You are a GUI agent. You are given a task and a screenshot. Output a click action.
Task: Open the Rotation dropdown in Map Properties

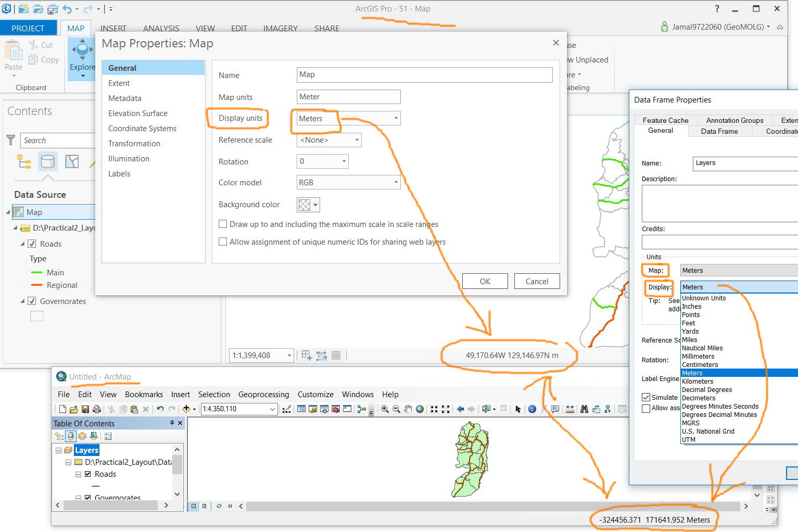coord(344,161)
